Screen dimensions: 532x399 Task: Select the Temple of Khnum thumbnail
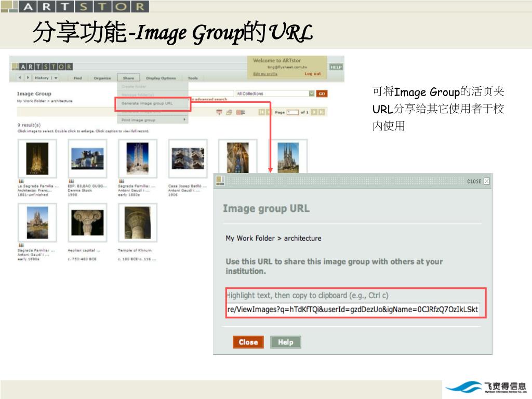coord(137,222)
